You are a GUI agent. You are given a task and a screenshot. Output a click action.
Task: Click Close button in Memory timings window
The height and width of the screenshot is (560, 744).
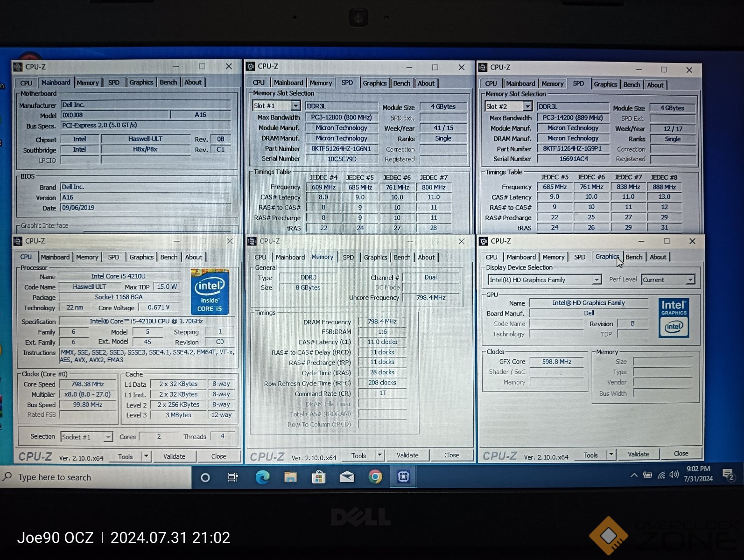451,455
